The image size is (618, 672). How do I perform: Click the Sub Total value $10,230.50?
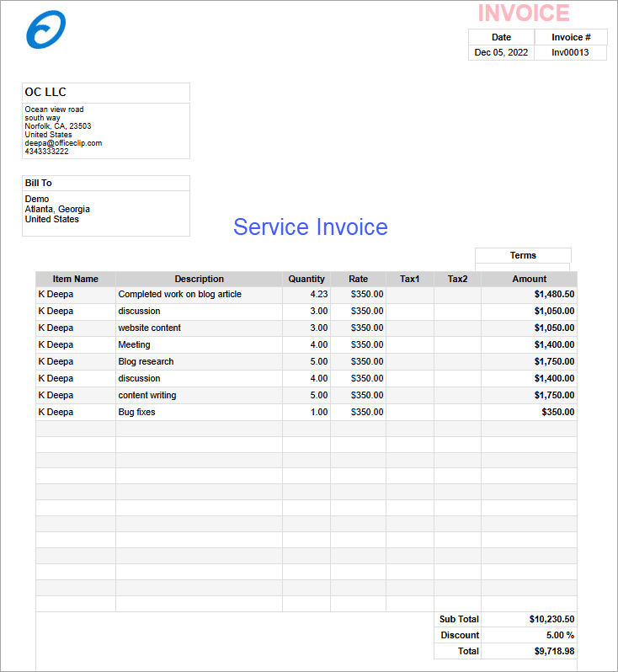click(x=551, y=619)
